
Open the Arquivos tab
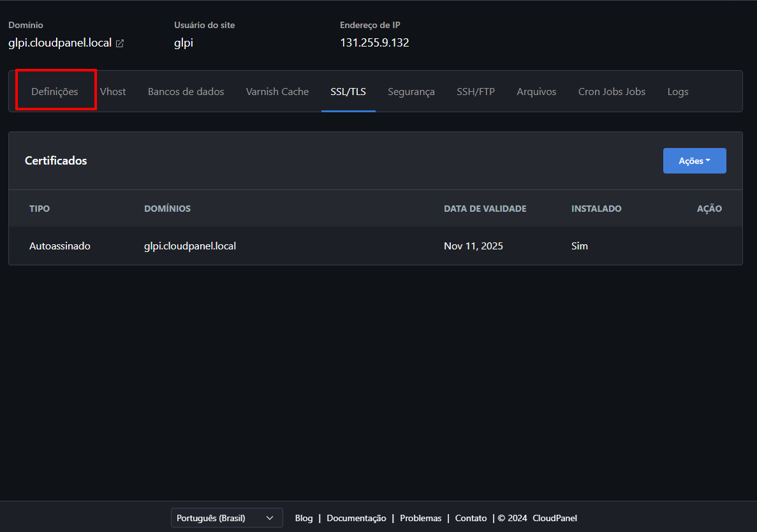pos(536,91)
